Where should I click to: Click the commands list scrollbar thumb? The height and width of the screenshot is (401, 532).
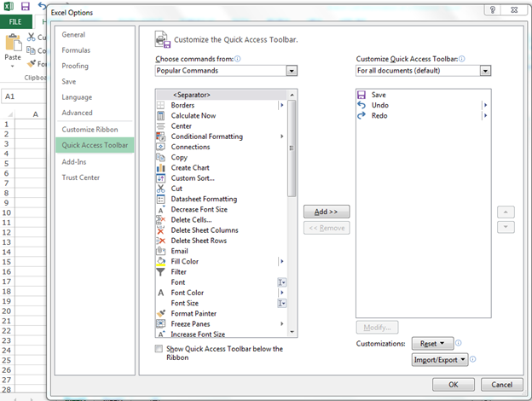click(x=292, y=148)
